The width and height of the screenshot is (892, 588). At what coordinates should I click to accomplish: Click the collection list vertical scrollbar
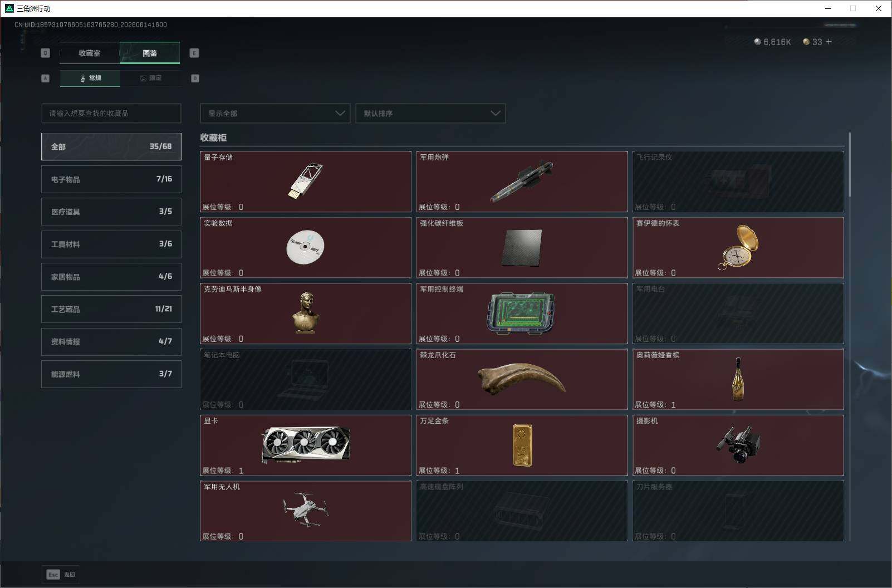(x=850, y=164)
